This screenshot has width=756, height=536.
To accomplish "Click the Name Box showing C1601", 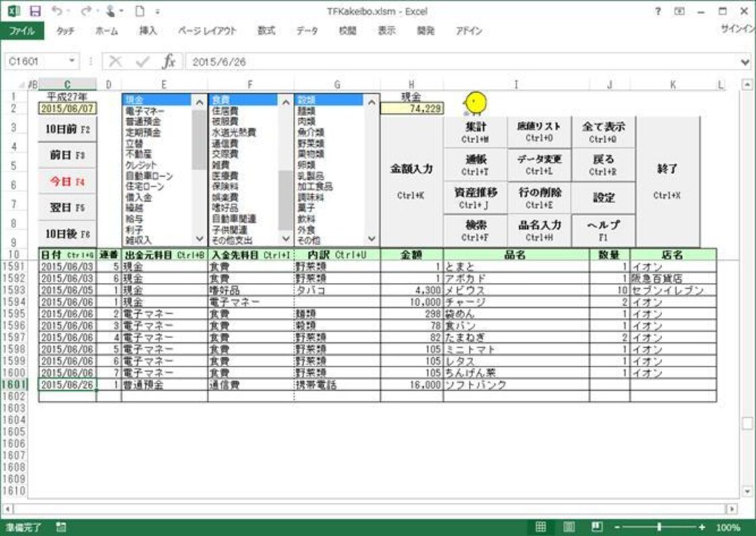I will coord(36,61).
